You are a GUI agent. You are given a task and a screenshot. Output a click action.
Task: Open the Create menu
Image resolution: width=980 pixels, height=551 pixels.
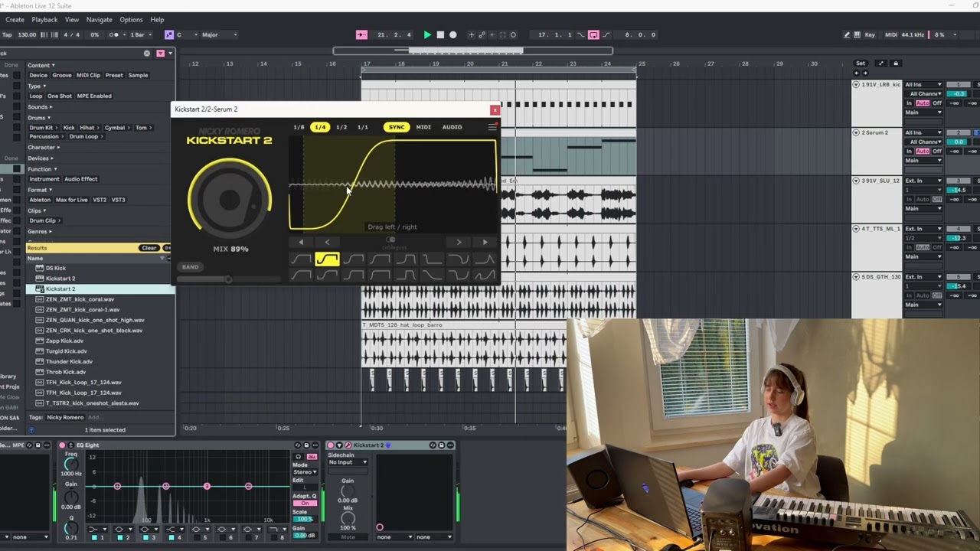(15, 20)
